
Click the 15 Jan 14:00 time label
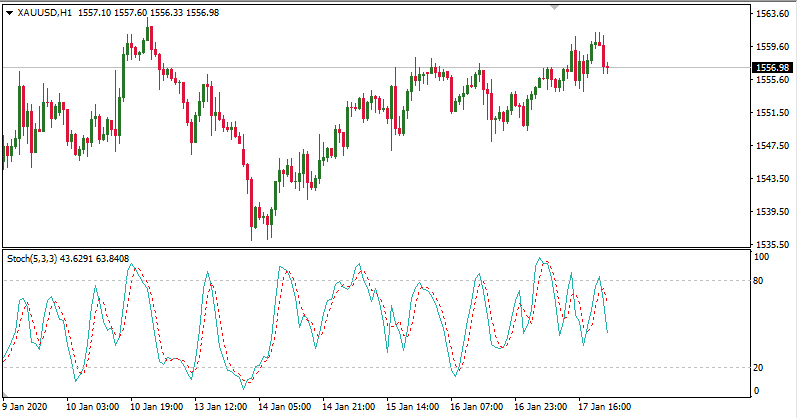click(413, 407)
